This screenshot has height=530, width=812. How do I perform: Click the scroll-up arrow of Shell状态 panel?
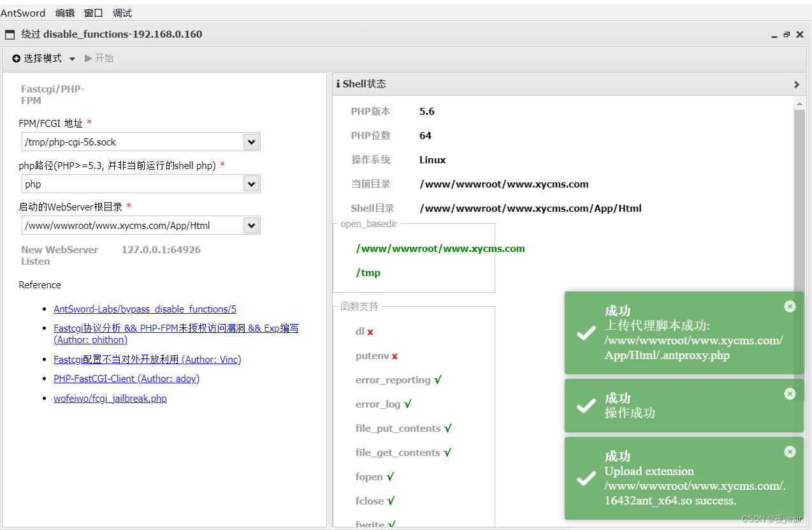tap(800, 103)
